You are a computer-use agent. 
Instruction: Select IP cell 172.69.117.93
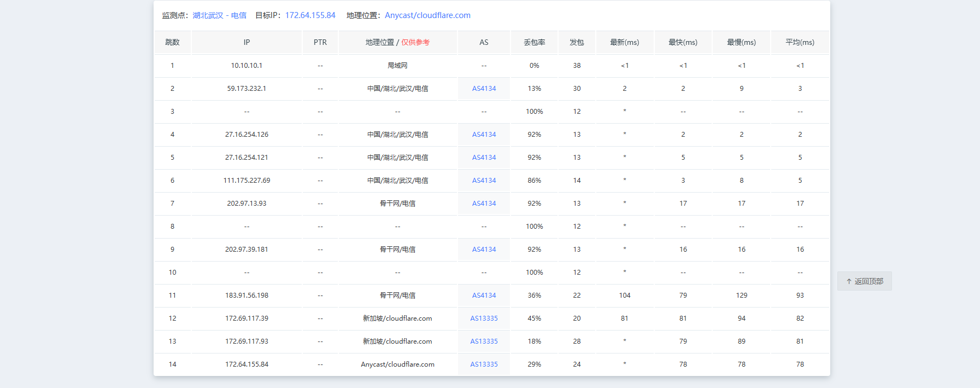point(247,341)
